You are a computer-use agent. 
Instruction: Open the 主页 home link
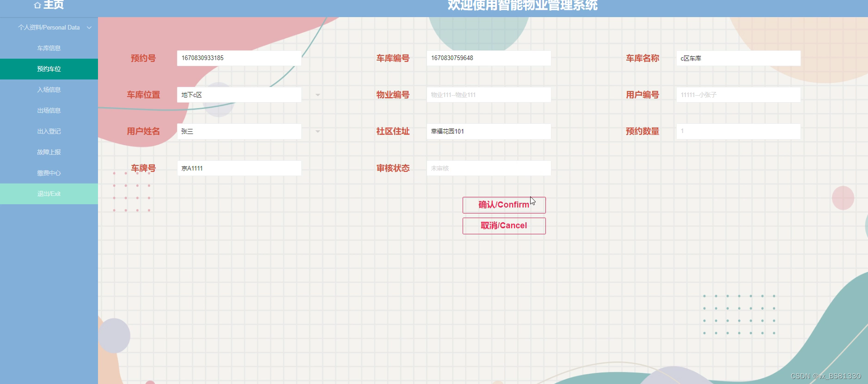pos(49,5)
